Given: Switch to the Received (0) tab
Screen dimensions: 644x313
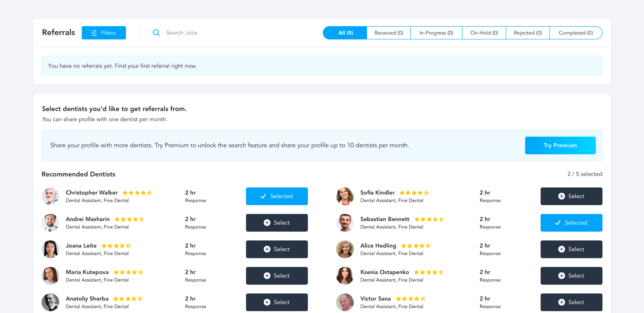Looking at the screenshot, I should click(x=389, y=33).
